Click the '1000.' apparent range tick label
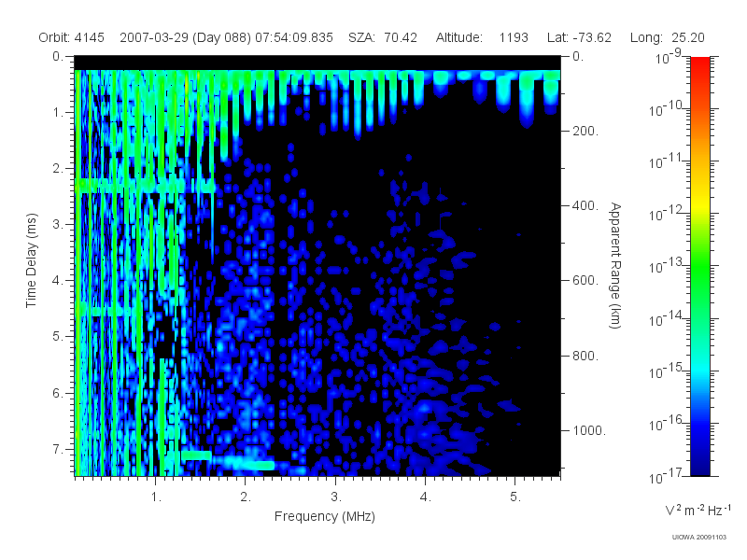747x560 pixels. 589,430
